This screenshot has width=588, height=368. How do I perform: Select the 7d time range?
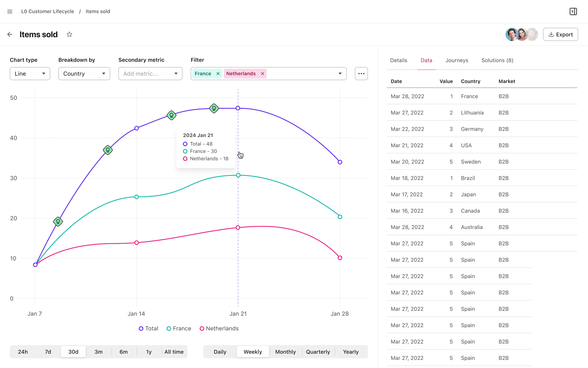coord(48,352)
